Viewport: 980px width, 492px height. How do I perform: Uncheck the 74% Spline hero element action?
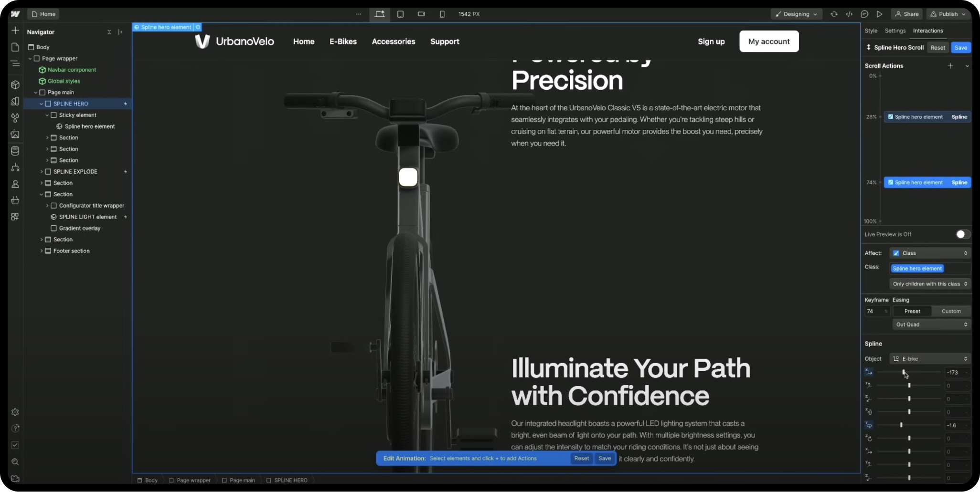coord(891,182)
